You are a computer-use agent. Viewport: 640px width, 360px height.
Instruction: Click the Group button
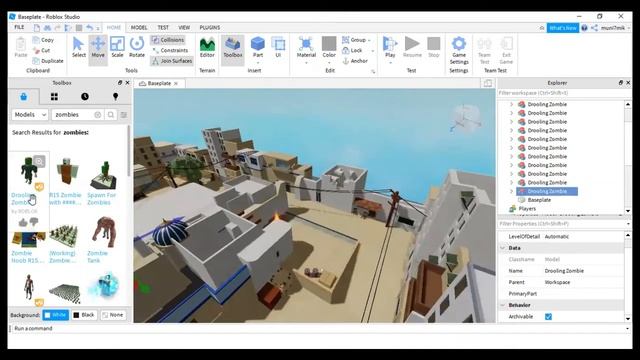(354, 40)
